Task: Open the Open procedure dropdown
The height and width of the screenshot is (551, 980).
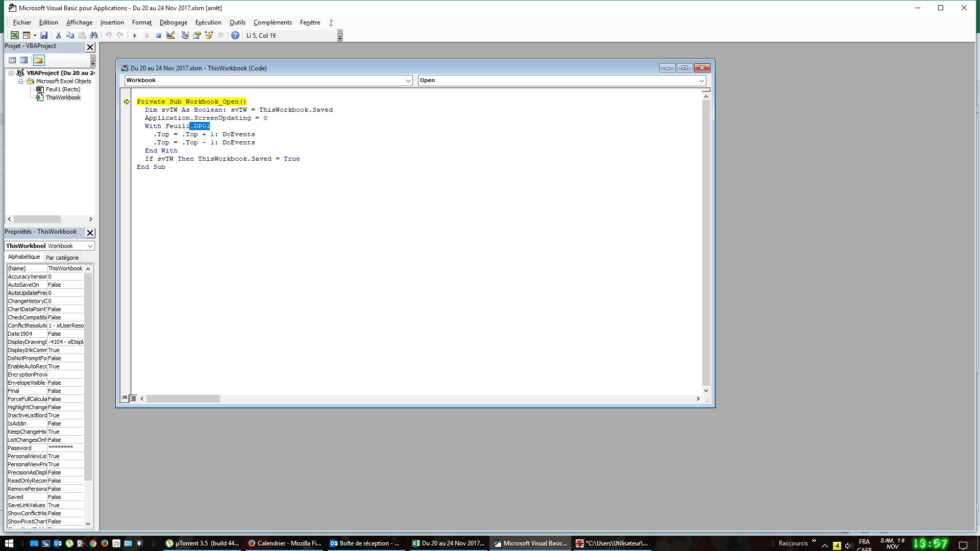Action: [701, 81]
